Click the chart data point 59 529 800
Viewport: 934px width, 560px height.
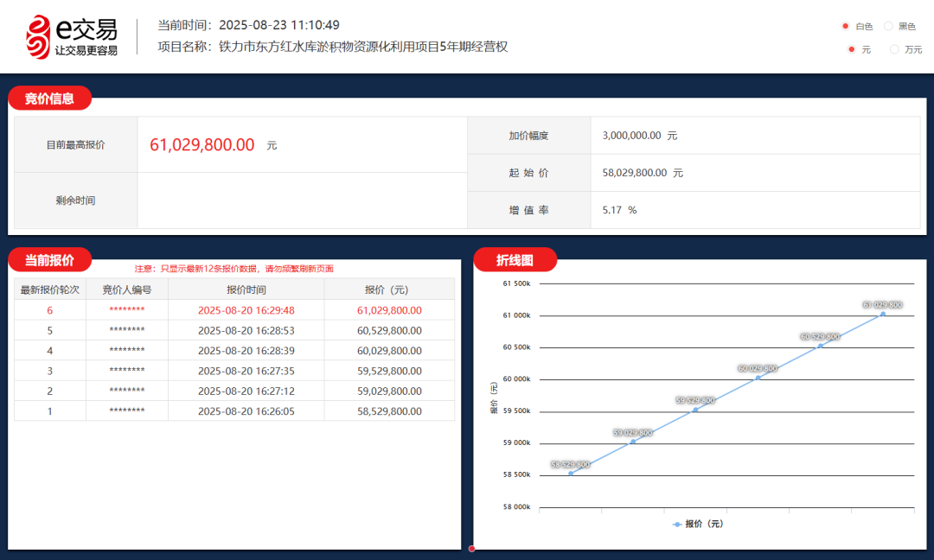(x=695, y=410)
